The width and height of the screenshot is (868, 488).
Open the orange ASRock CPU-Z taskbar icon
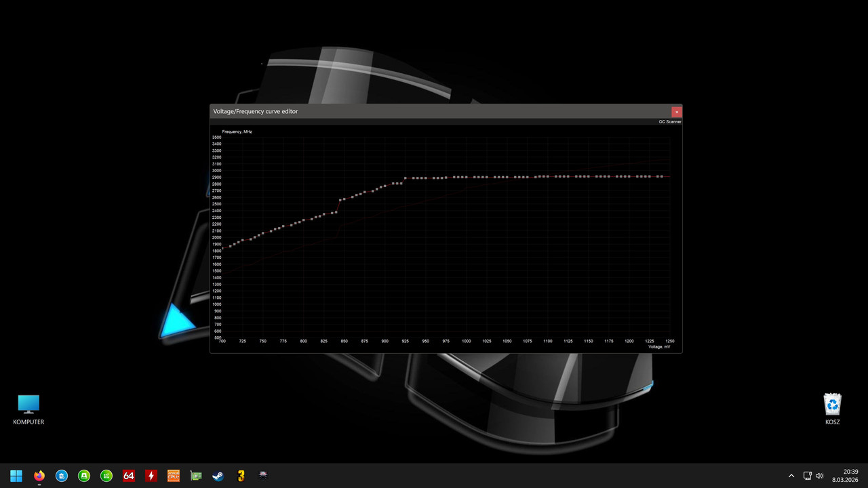coord(173,476)
